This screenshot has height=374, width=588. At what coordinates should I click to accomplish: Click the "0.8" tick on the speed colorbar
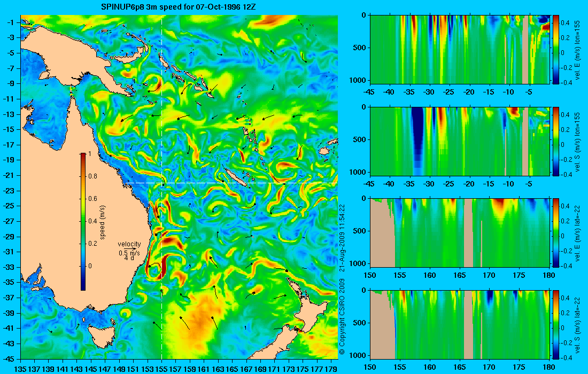pyautogui.click(x=92, y=176)
